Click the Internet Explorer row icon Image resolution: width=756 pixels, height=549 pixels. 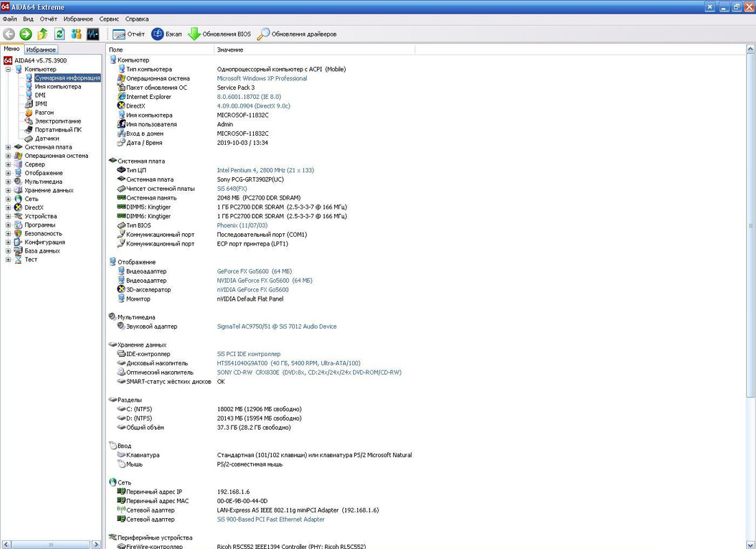pos(121,97)
